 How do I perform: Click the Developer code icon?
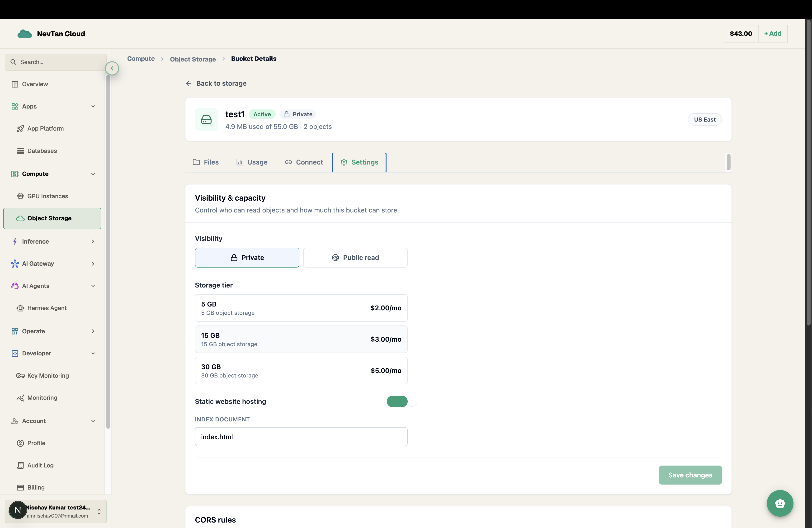pyautogui.click(x=15, y=353)
